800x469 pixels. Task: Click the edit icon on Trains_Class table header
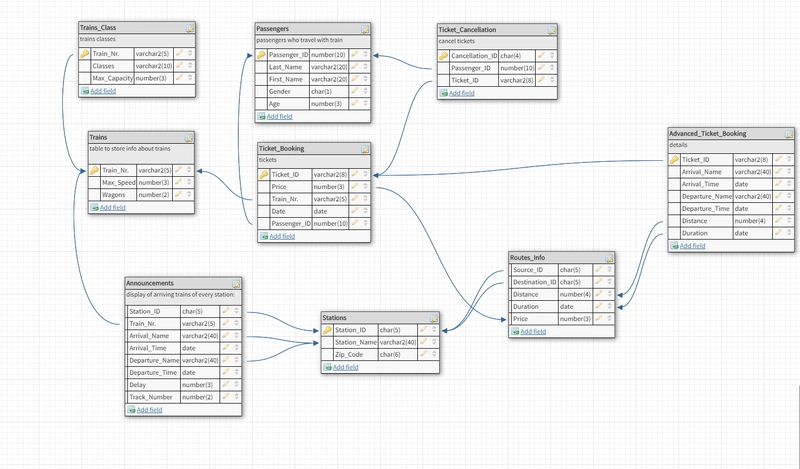[190, 28]
